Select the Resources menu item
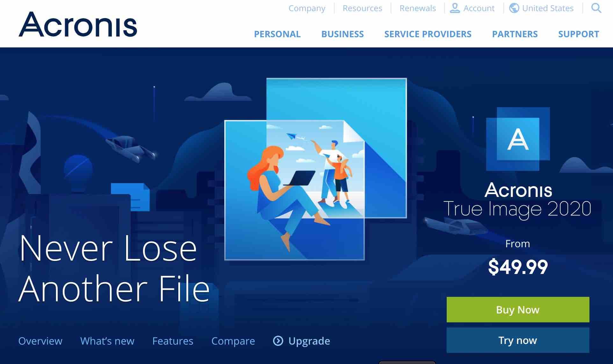 pyautogui.click(x=362, y=8)
